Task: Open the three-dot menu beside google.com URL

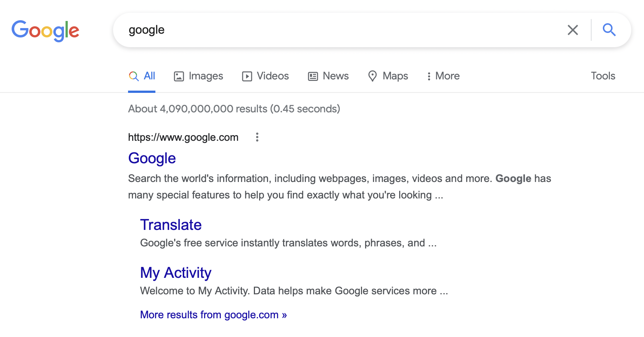Action: tap(257, 137)
